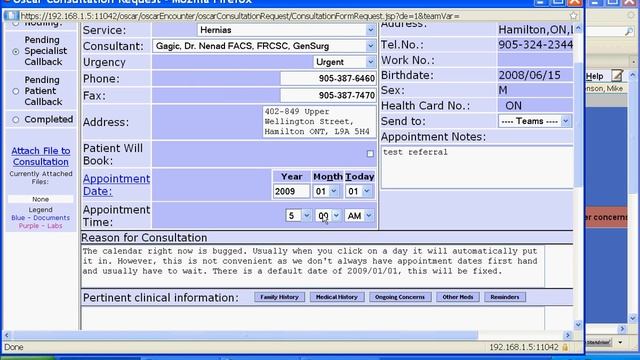The width and height of the screenshot is (640, 360).
Task: Select the Pending Specialist Callback radio button
Action: (16, 51)
